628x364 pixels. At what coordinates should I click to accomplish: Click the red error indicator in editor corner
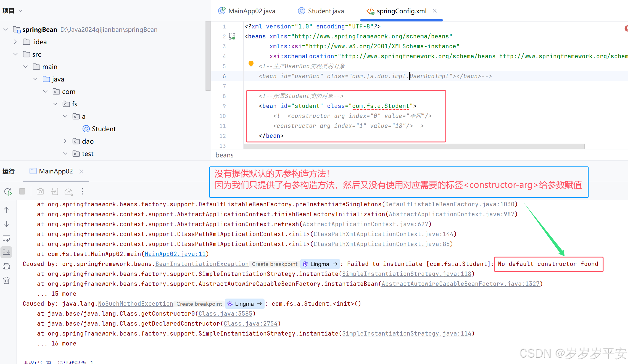tap(626, 28)
